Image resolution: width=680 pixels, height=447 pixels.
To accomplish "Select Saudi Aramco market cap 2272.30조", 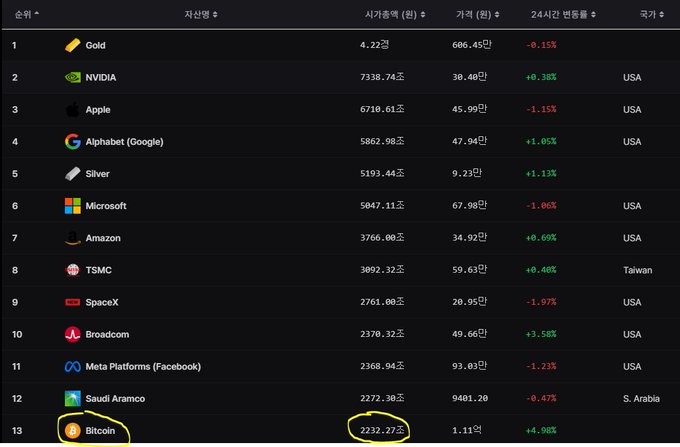I will tap(382, 398).
